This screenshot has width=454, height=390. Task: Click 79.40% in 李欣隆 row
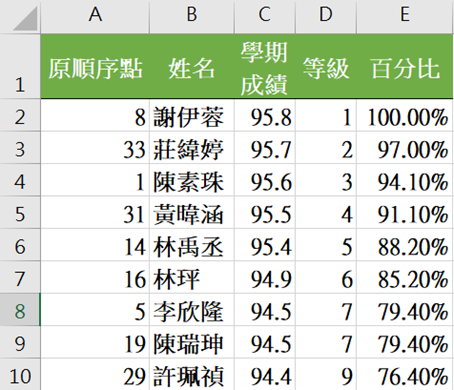tap(405, 310)
